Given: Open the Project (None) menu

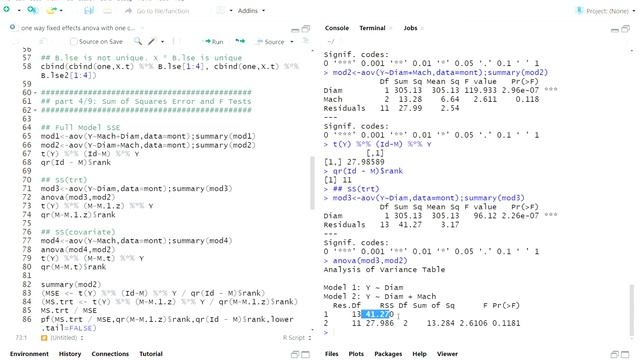Looking at the screenshot, I should pos(605,11).
